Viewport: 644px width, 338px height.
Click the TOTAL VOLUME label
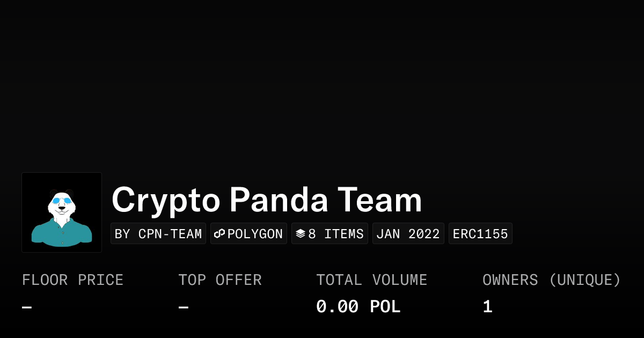pyautogui.click(x=371, y=280)
